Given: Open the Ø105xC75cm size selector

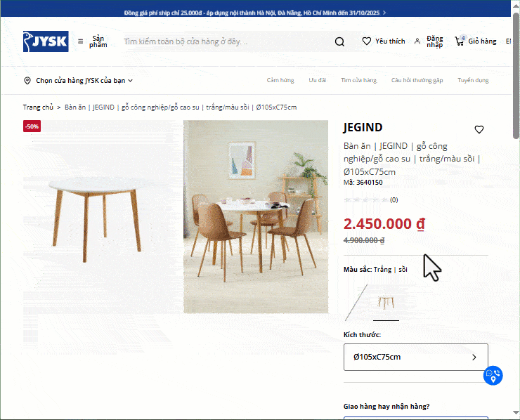Looking at the screenshot, I should click(416, 357).
